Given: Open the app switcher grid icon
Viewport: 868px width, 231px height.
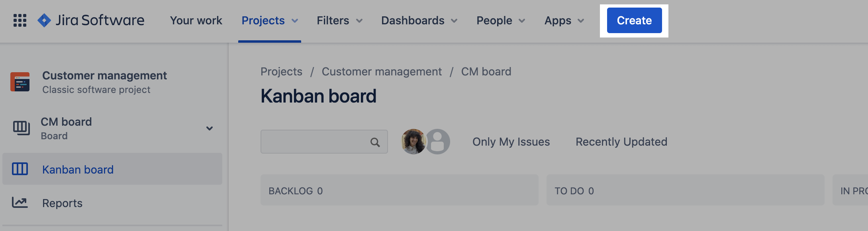Looking at the screenshot, I should coord(20,20).
